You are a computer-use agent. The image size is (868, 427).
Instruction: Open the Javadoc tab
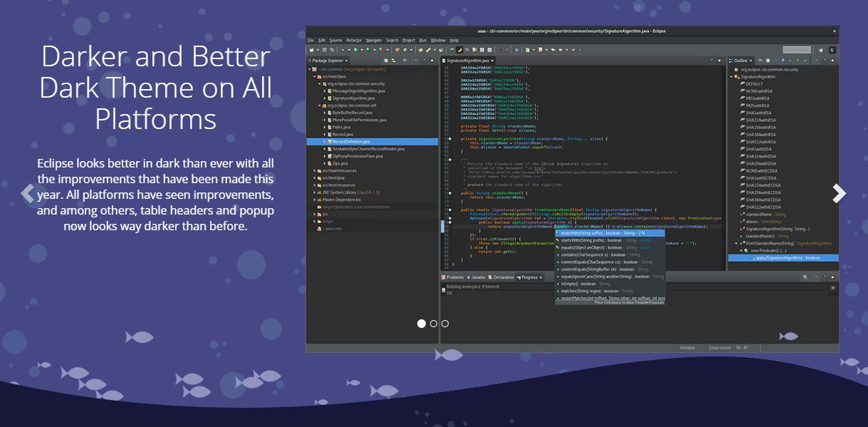coord(477,277)
